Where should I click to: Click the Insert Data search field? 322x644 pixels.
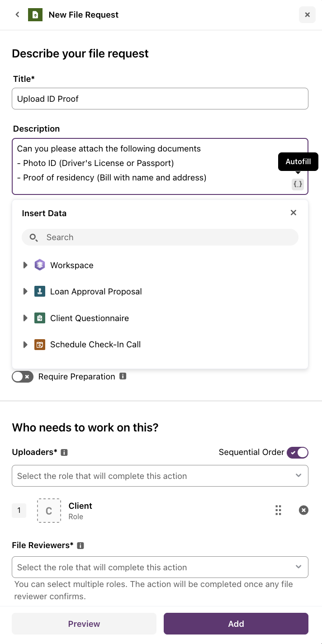pos(160,237)
